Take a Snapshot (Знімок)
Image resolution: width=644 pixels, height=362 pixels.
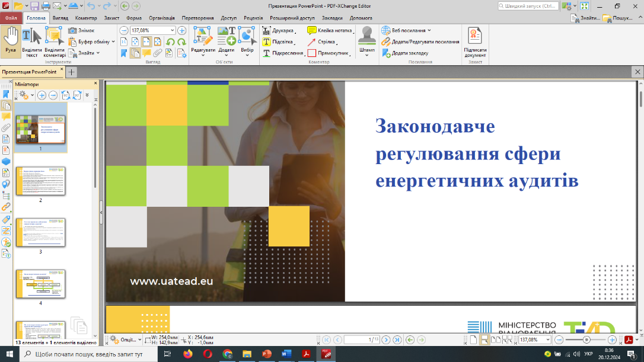click(x=81, y=30)
